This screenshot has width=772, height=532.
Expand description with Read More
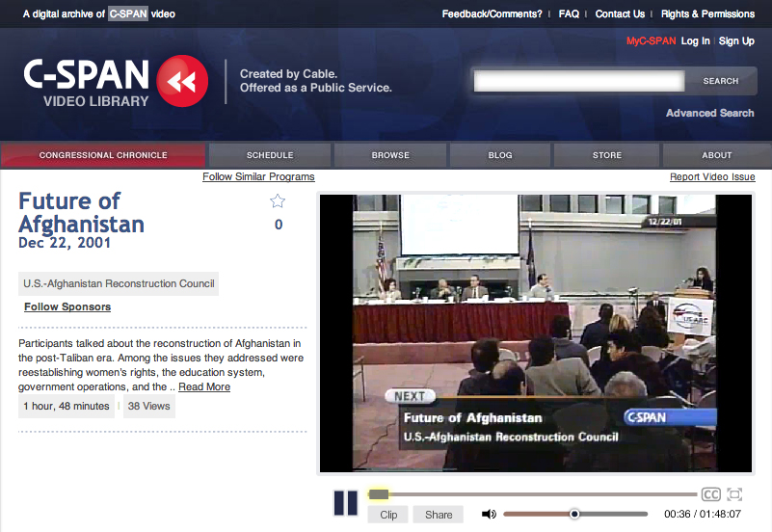(204, 386)
